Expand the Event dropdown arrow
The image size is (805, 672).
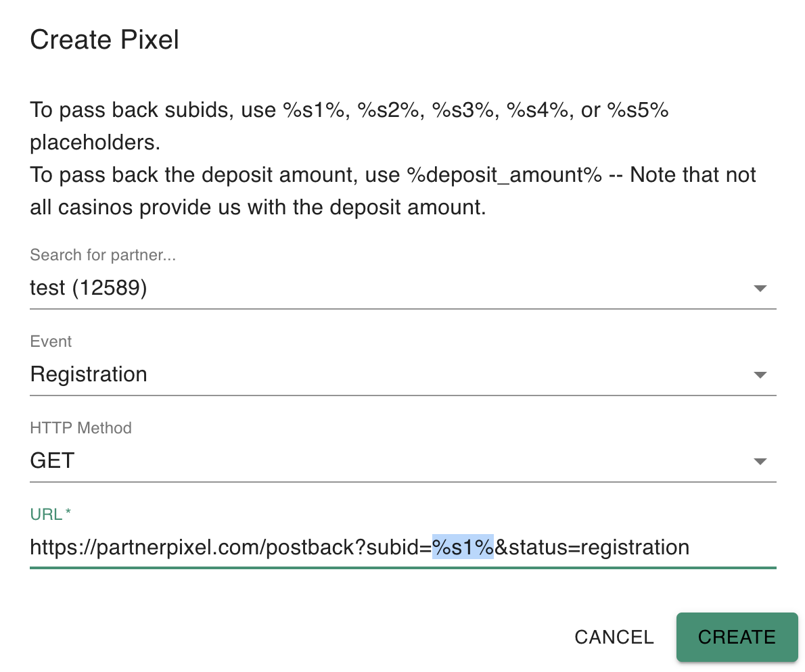coord(760,375)
